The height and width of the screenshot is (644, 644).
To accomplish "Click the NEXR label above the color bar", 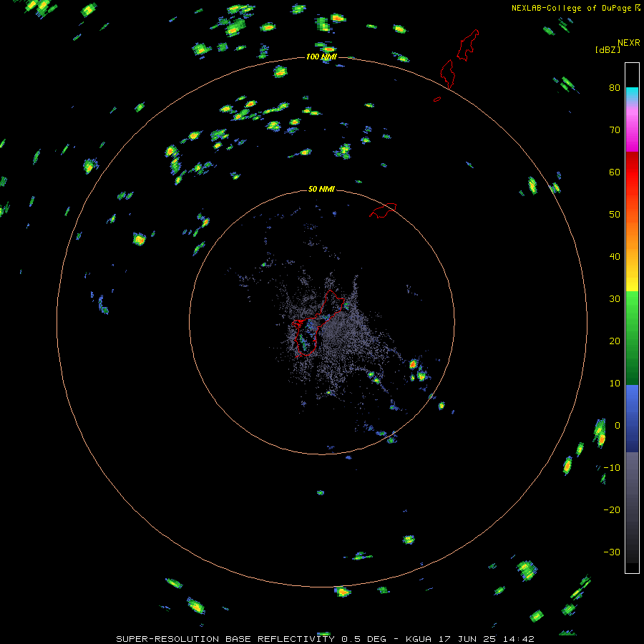I will (629, 43).
